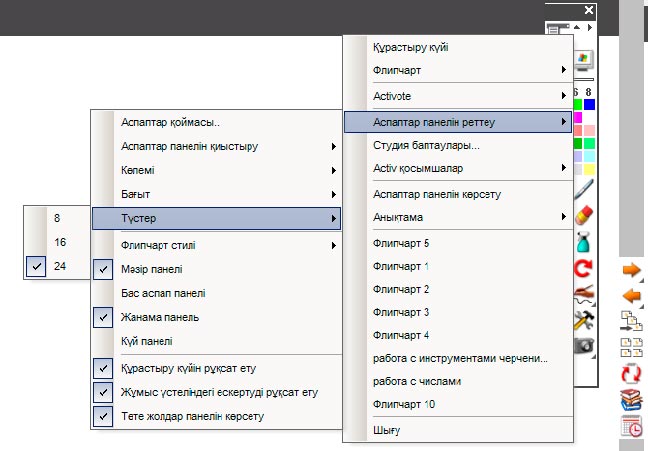Open the hammer and wrench tools icon
This screenshot has width=648, height=451.
585,320
